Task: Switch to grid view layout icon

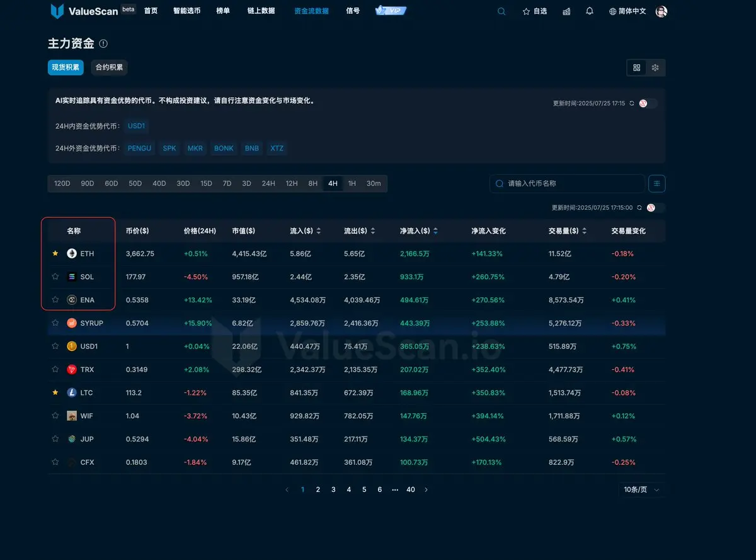Action: click(637, 67)
